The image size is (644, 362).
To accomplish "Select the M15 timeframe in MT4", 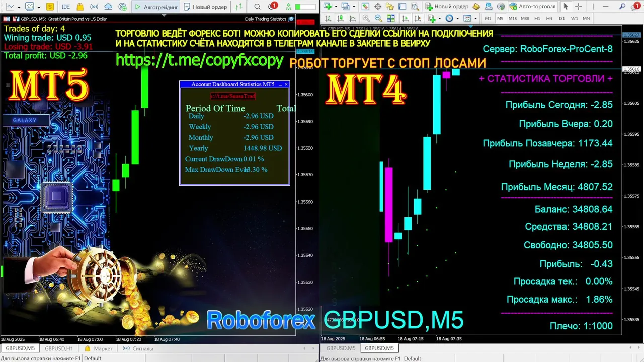I will (x=512, y=18).
